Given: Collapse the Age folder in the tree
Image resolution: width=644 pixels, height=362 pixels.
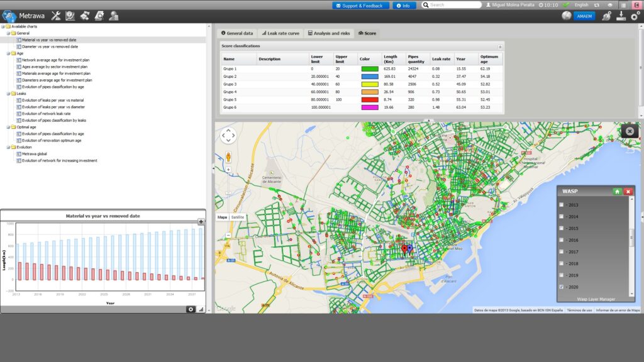Looking at the screenshot, I should [8, 53].
